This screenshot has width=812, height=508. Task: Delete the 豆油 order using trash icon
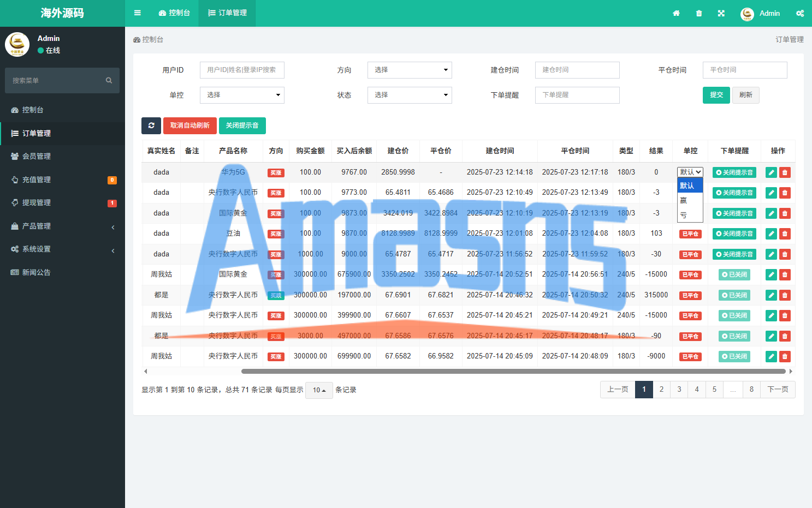[x=785, y=234]
